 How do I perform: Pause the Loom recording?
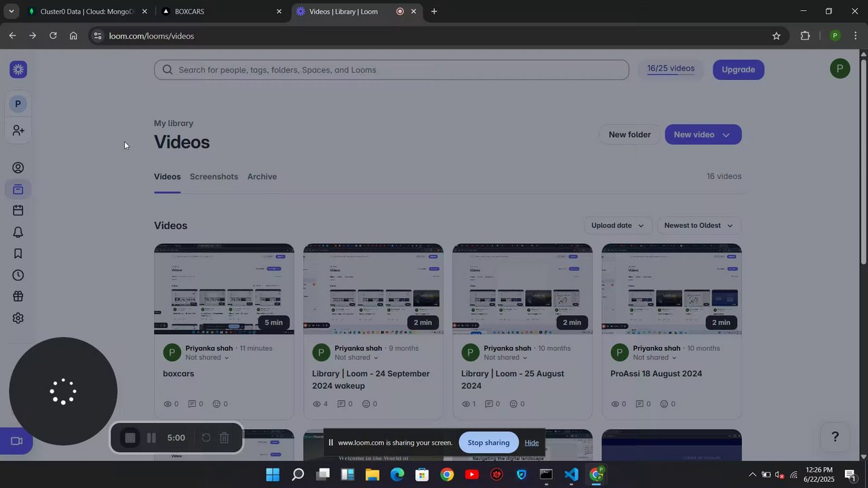pyautogui.click(x=152, y=438)
